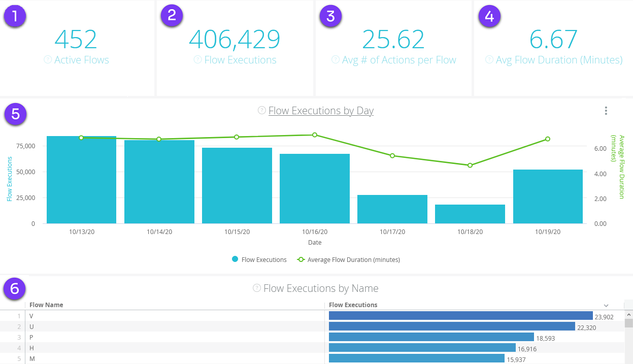The height and width of the screenshot is (364, 633).
Task: Open help icon for Avg # of Actions per Flow
Action: 335,60
